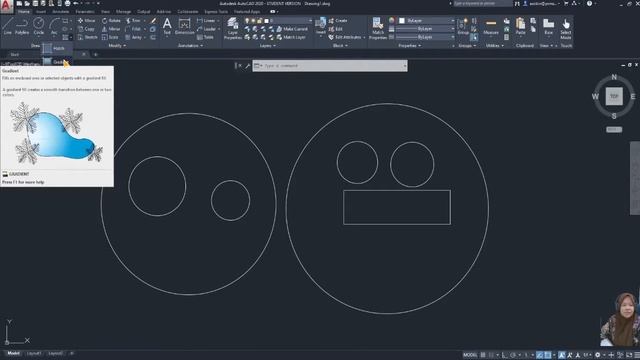
Task: Choose the Fillet command
Action: (x=133, y=29)
